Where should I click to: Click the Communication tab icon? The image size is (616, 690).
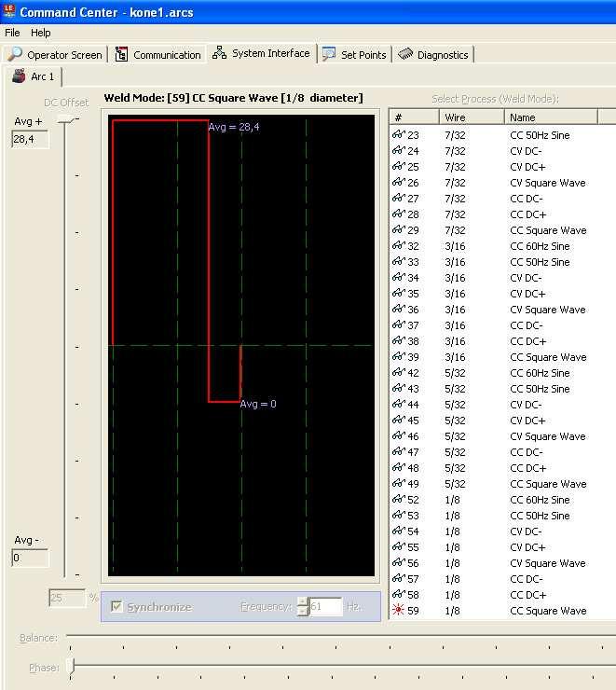[121, 54]
